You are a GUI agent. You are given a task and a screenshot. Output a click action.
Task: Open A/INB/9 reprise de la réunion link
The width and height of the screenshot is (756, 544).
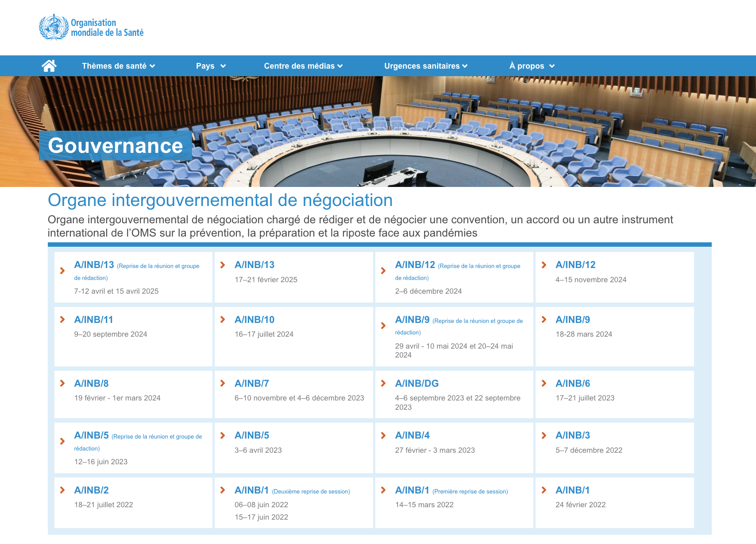click(x=459, y=326)
